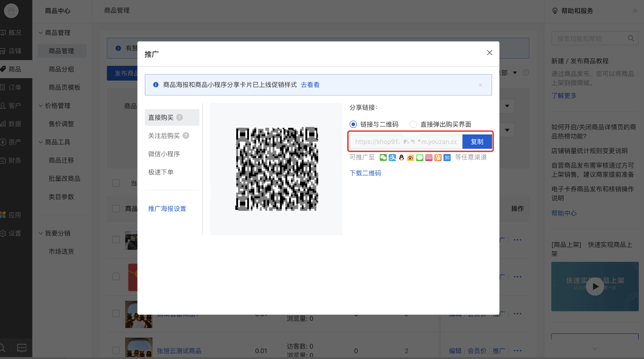The image size is (644, 359).
Task: Open 售价调整 in the sidebar menu
Action: 61,123
